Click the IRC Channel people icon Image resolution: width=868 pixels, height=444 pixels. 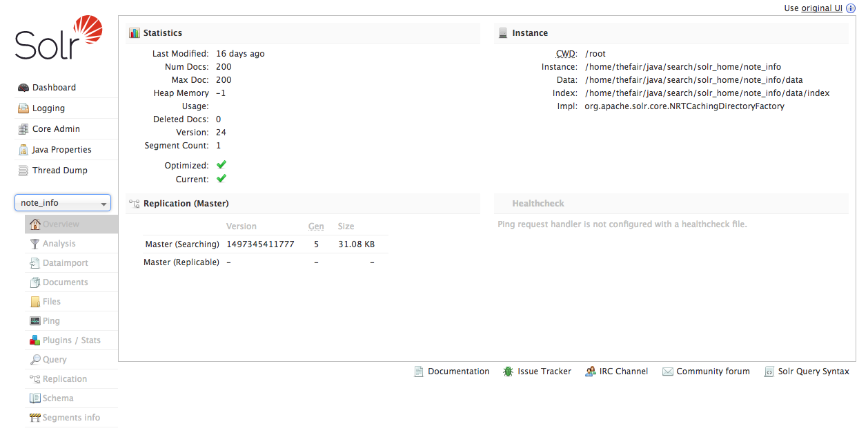click(590, 371)
